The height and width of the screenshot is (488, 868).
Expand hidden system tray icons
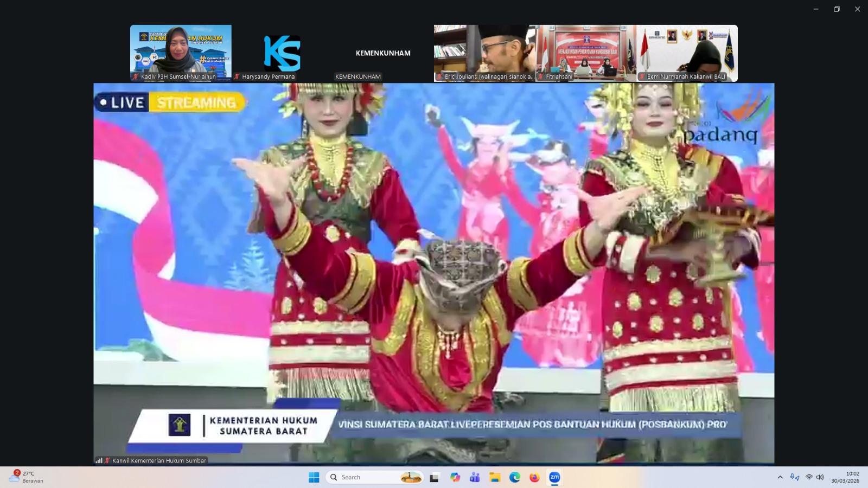tap(780, 477)
